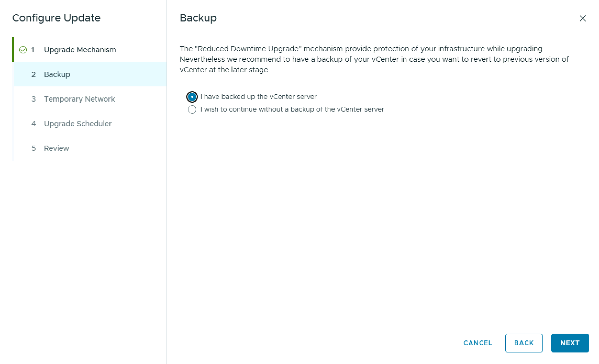
Task: Click the Configure Update wizard title
Action: pos(56,18)
